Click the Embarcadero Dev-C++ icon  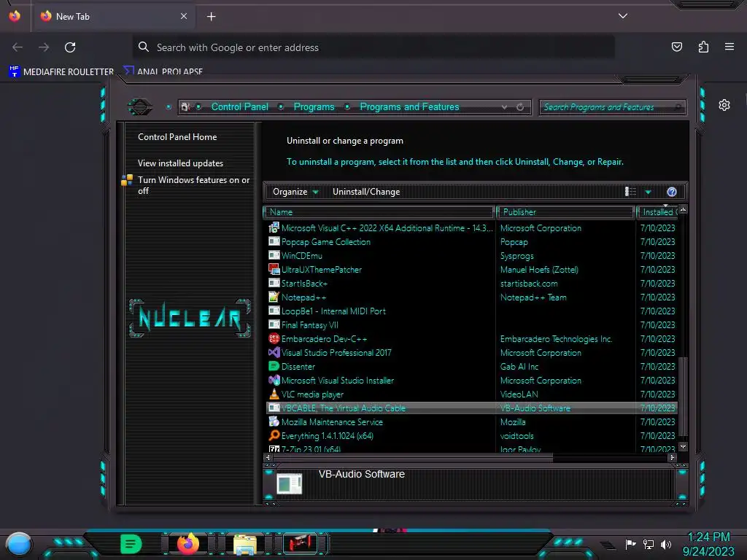click(x=274, y=338)
